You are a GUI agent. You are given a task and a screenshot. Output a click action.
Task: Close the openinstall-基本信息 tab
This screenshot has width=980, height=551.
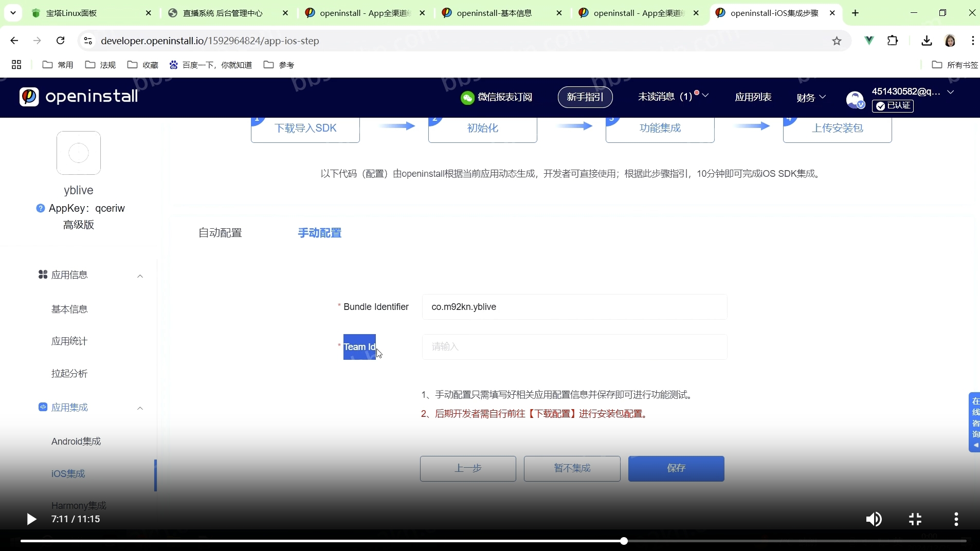559,13
